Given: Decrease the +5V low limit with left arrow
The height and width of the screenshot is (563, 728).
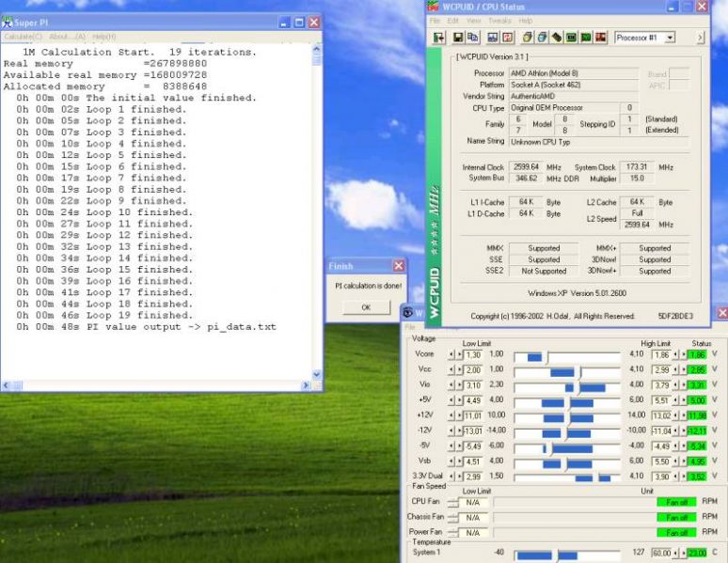Looking at the screenshot, I should pos(451,400).
